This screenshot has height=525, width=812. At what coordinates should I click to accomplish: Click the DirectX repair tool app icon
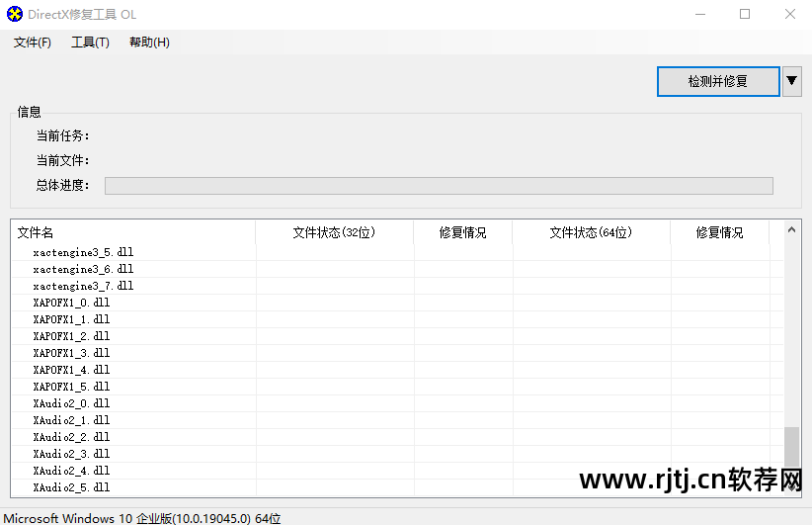(15, 14)
